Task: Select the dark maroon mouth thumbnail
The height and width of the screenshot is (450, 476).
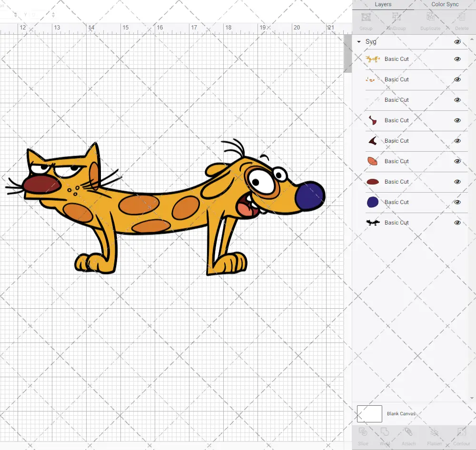Action: tap(373, 141)
